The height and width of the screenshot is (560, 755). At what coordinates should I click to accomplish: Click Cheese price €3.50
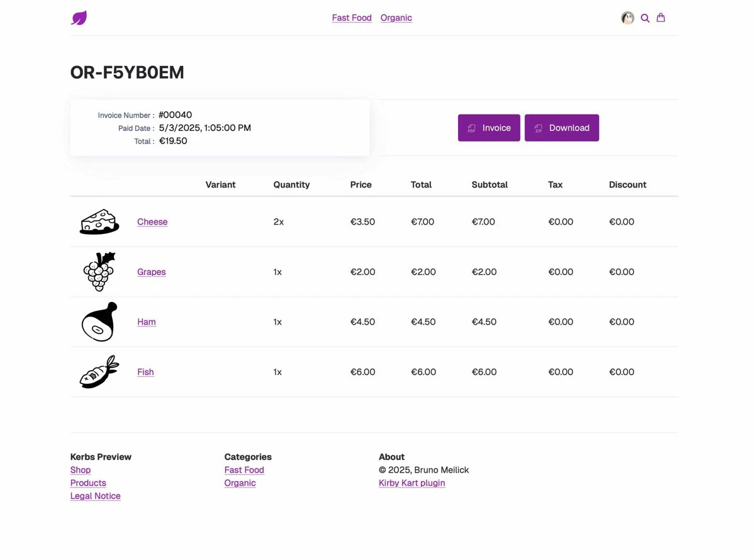point(363,221)
